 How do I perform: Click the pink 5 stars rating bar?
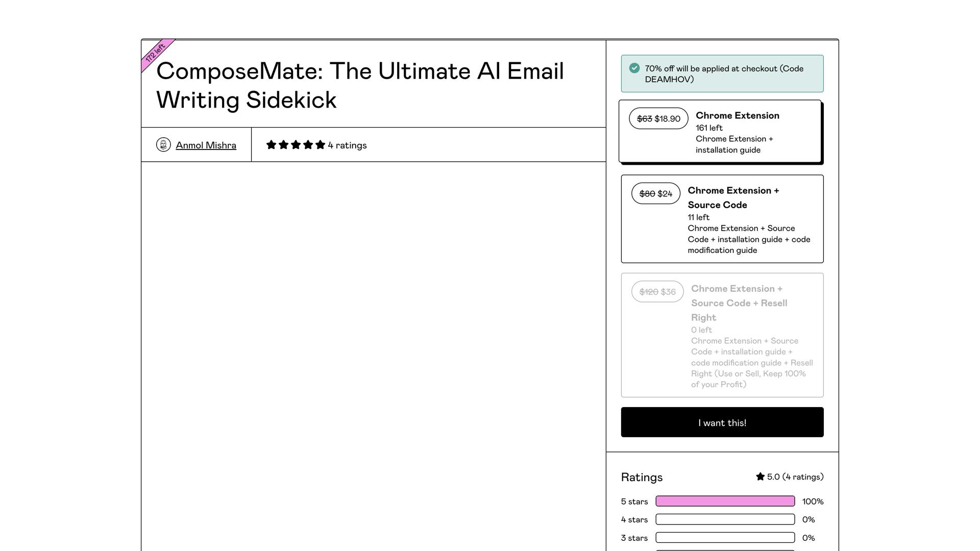pyautogui.click(x=725, y=501)
